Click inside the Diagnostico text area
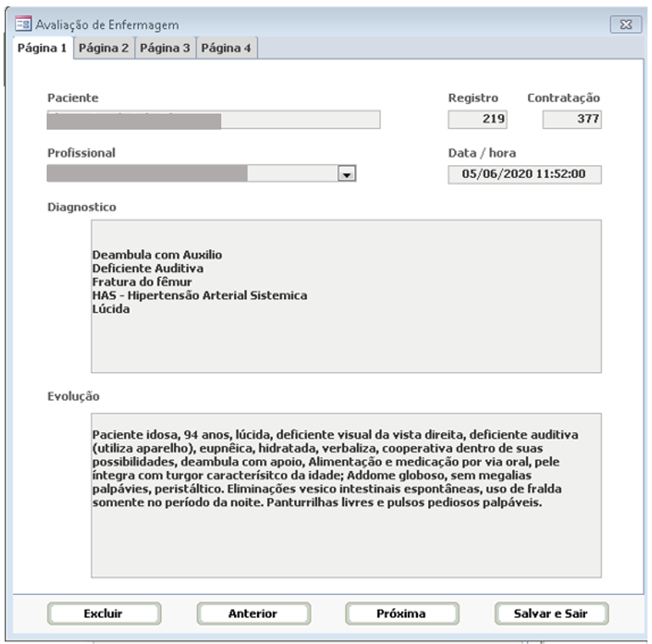The image size is (652, 644). [x=346, y=296]
